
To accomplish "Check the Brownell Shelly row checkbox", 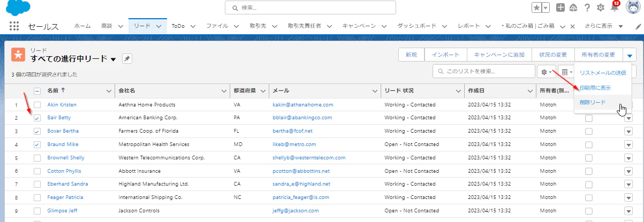I will click(x=37, y=158).
